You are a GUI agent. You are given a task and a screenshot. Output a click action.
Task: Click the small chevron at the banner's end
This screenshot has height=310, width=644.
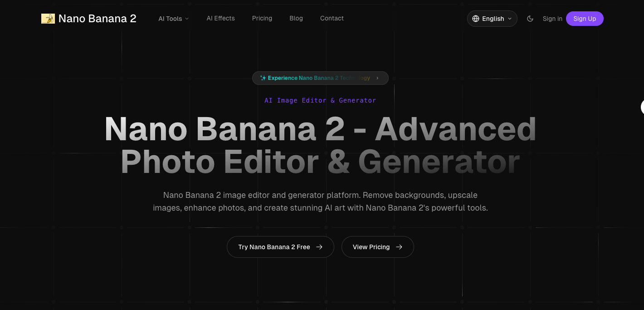pos(377,78)
